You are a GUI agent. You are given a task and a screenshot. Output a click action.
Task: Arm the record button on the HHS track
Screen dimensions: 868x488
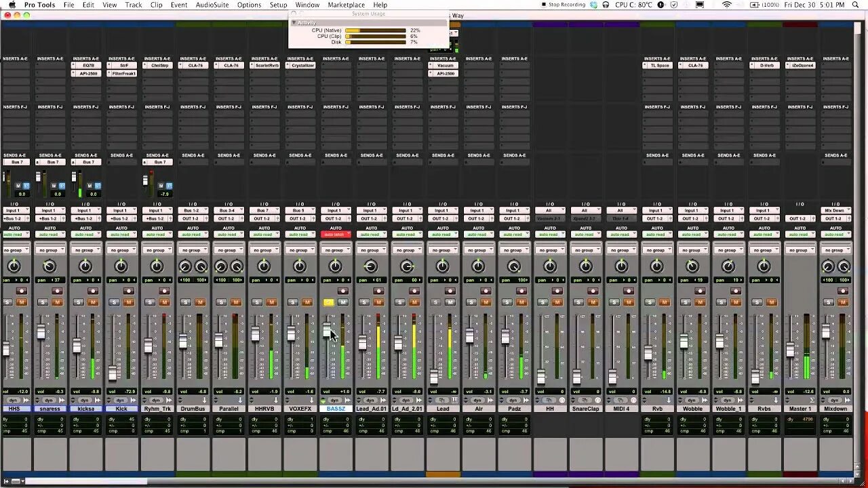(21, 291)
